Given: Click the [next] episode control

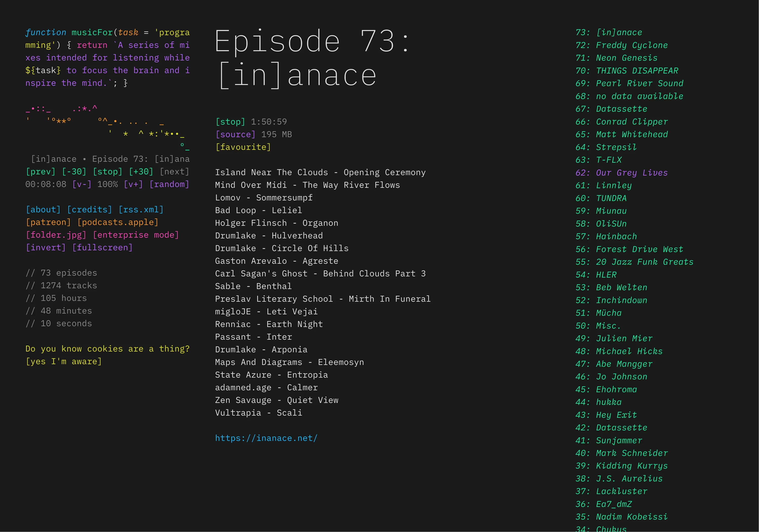Looking at the screenshot, I should pyautogui.click(x=174, y=172).
